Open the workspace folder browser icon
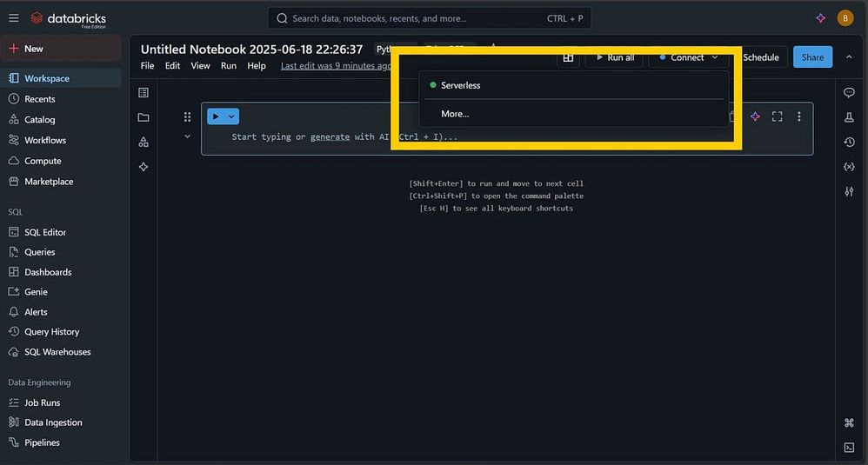This screenshot has height=465, width=868. tap(144, 117)
